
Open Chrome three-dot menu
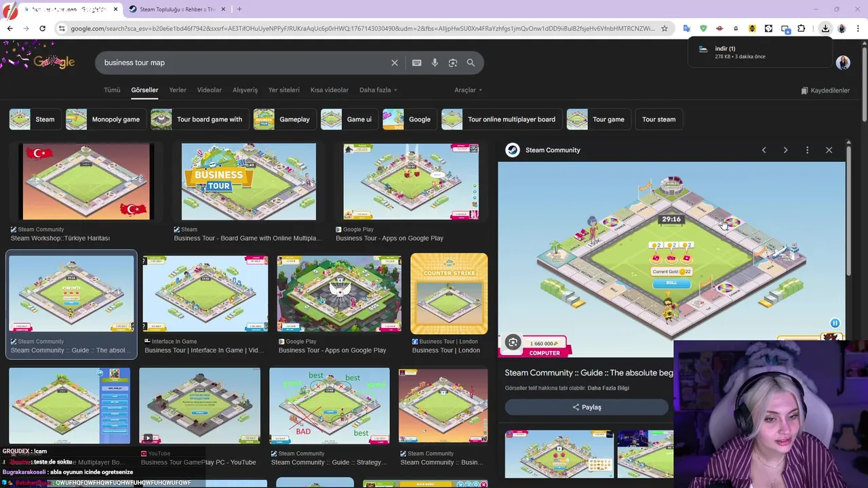pos(859,28)
